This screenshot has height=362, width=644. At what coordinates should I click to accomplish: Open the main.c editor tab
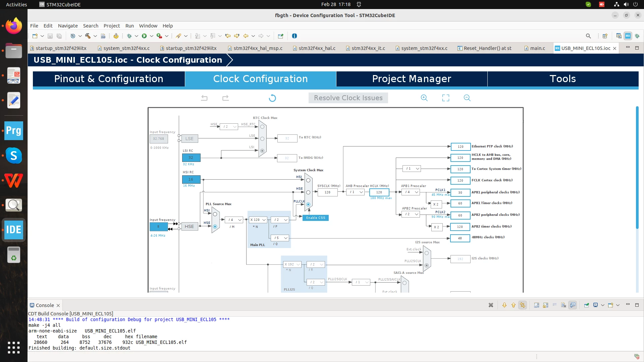[535, 48]
